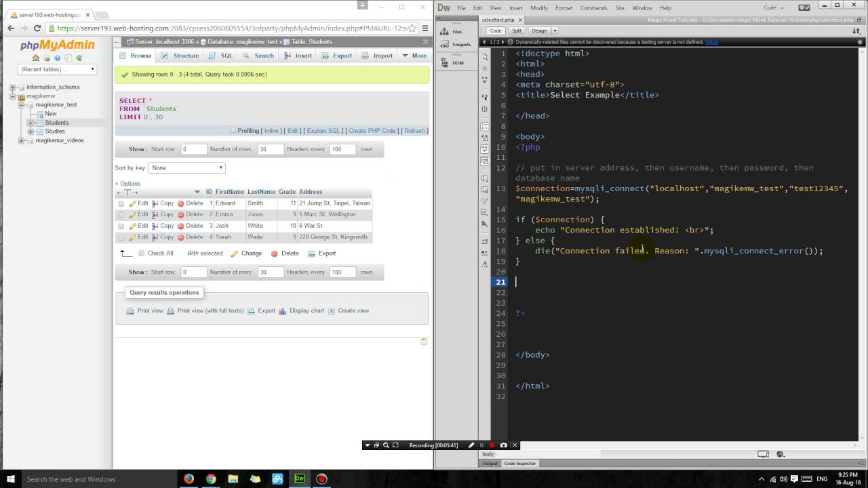
Task: Click the Print view printer icon
Action: (x=130, y=311)
